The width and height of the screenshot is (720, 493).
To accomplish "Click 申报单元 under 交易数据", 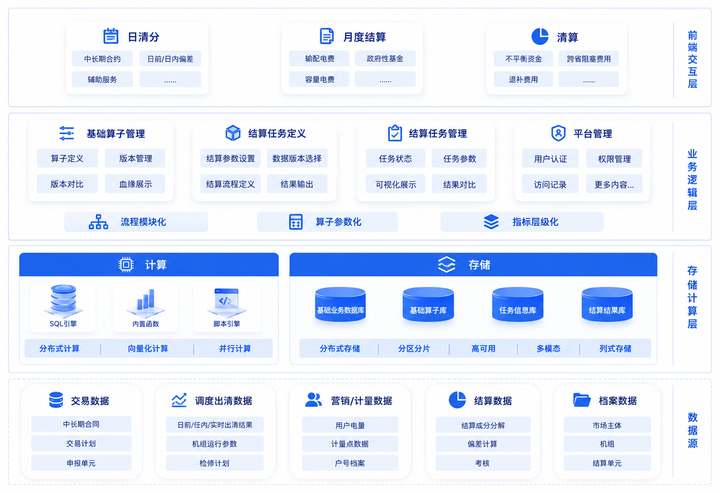I will pos(81,463).
